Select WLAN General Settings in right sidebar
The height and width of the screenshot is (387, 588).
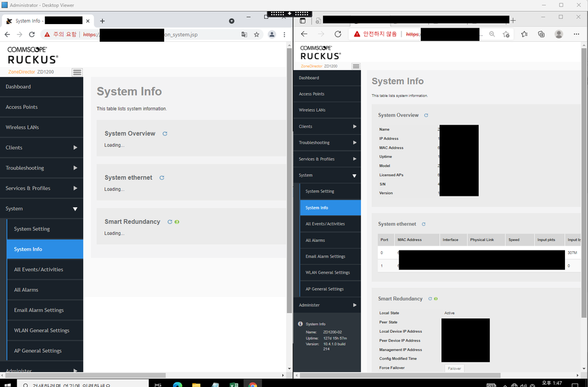327,272
